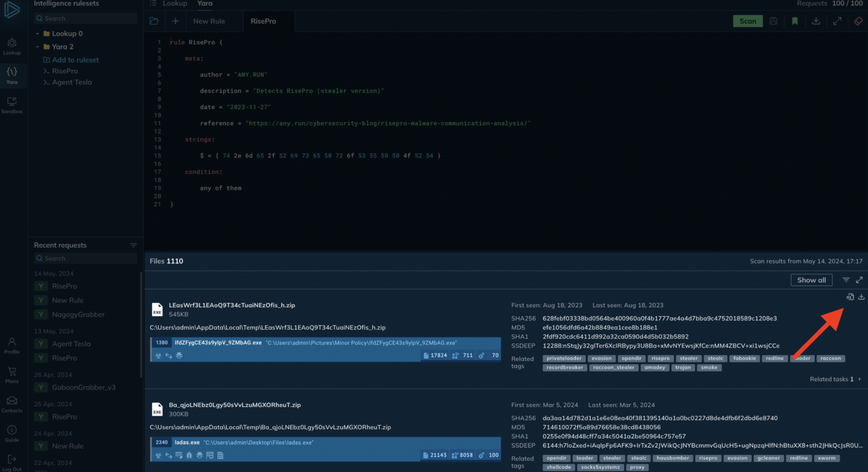Select the redline tag on ladas.exe results
This screenshot has height=472, width=868.
[798, 458]
